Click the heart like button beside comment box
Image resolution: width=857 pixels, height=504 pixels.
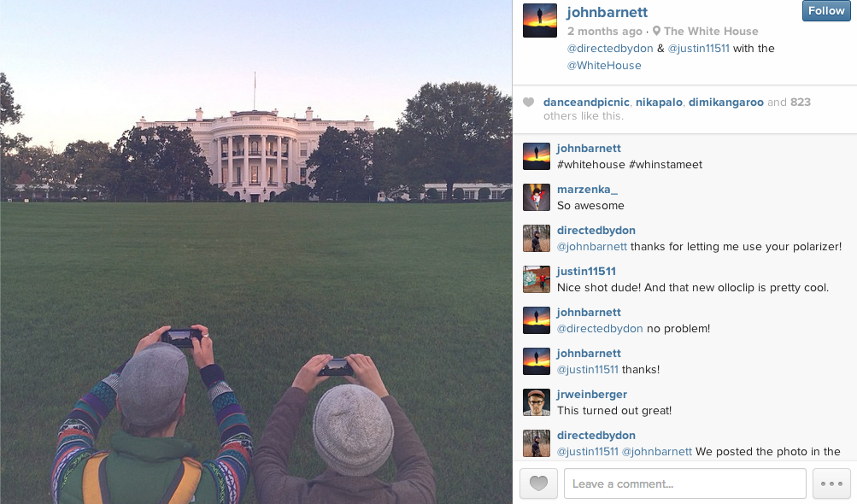click(538, 483)
